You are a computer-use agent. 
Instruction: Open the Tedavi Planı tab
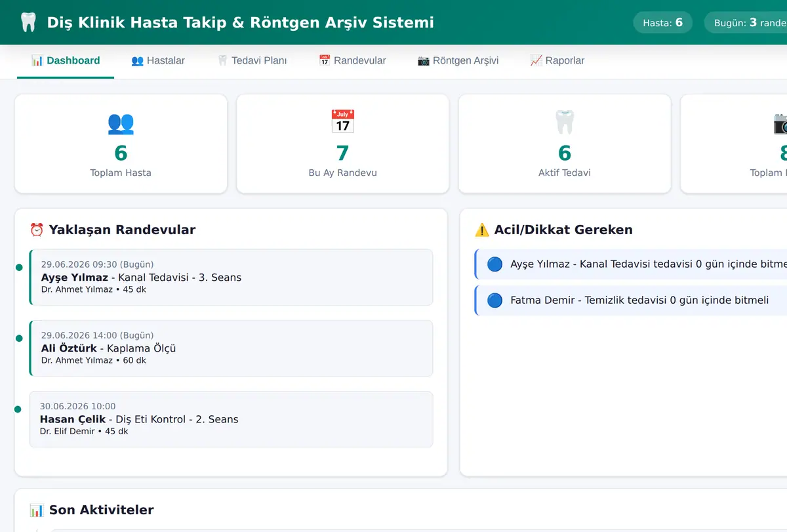coord(252,61)
